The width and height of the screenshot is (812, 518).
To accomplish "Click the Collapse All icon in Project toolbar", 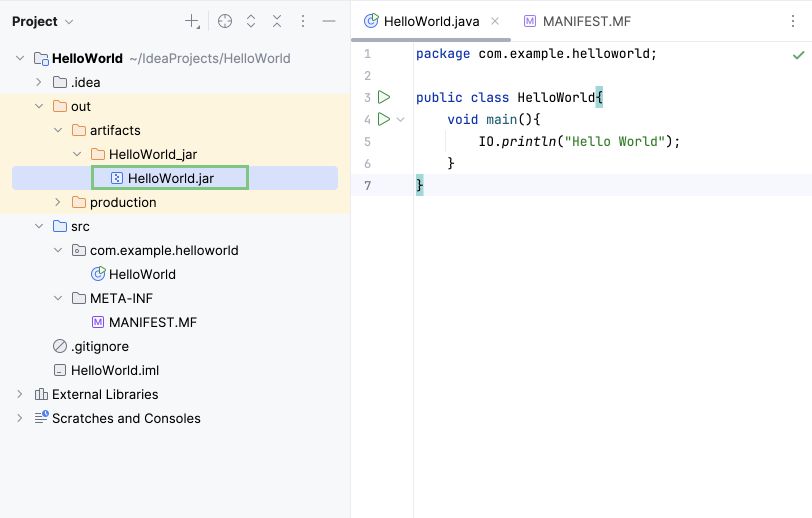I will 277,21.
